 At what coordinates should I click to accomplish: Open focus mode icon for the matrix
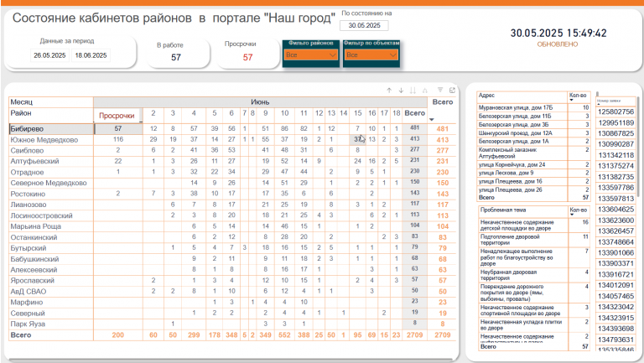pyautogui.click(x=452, y=91)
